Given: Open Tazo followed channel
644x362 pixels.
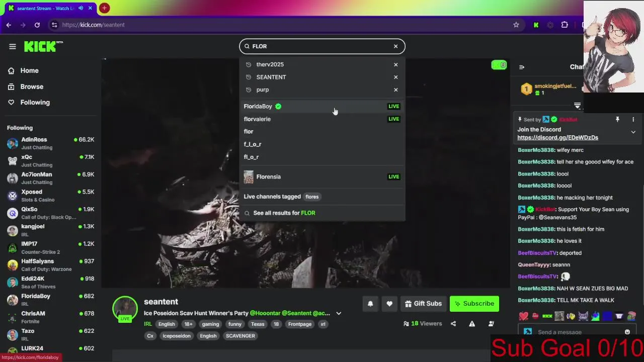Looking at the screenshot, I should [50, 335].
